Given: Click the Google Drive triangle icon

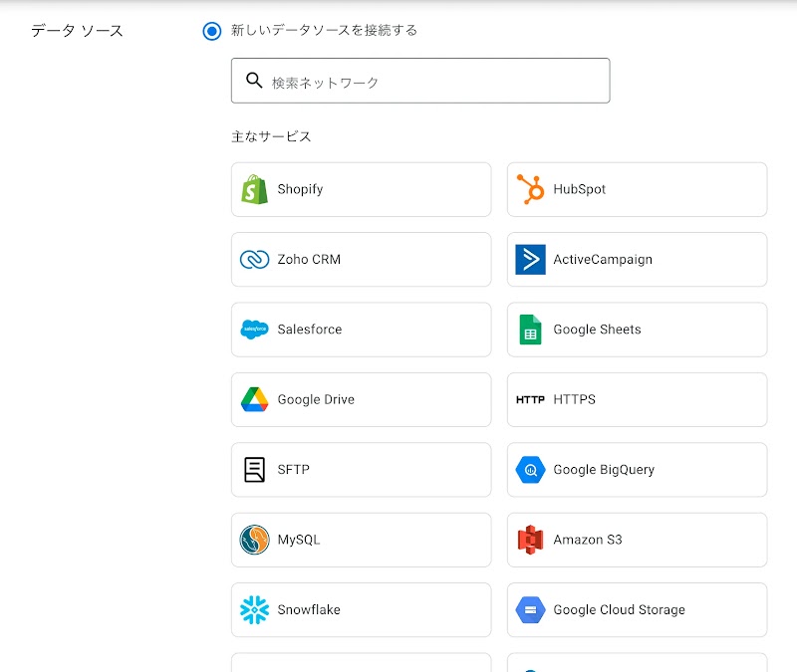Looking at the screenshot, I should tap(254, 400).
